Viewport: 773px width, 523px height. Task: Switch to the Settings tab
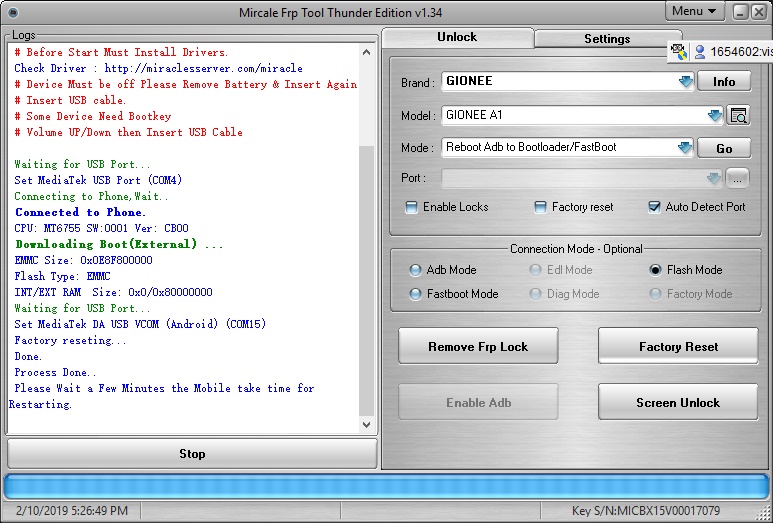click(607, 38)
